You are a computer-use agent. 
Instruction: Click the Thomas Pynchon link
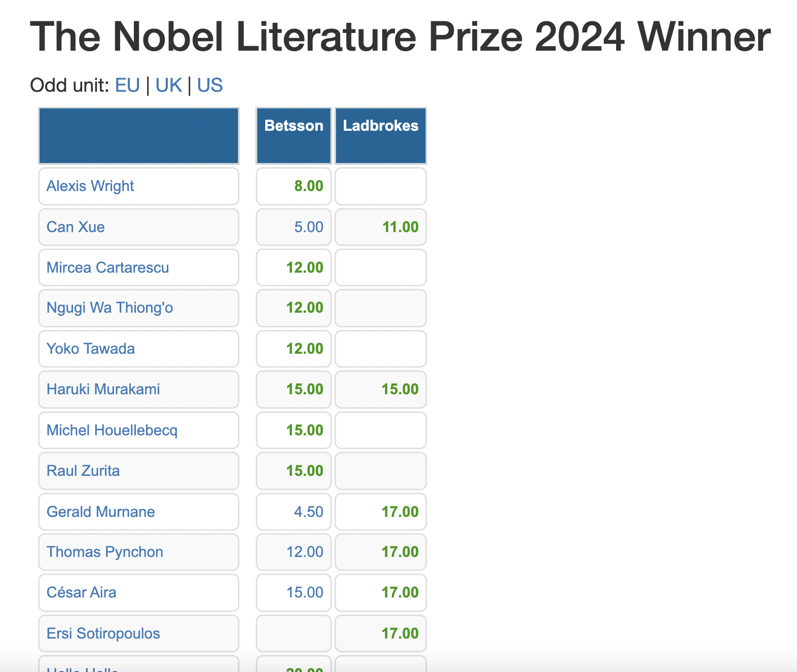(x=104, y=552)
